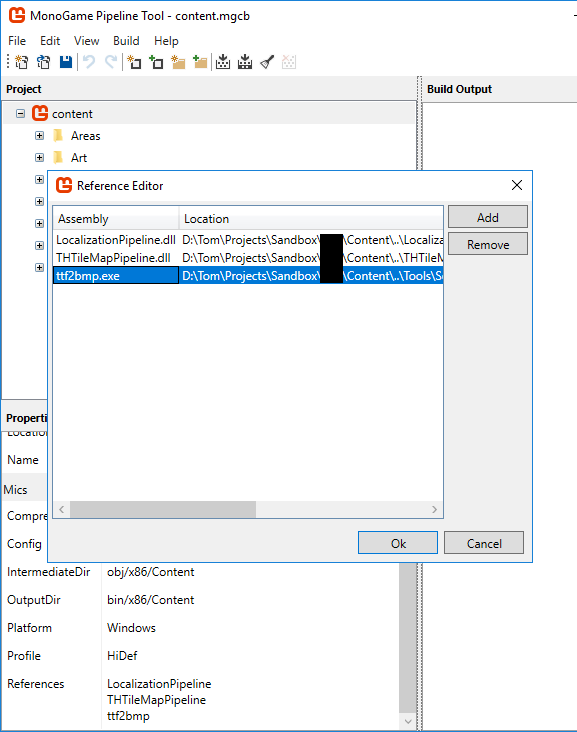Click the horizontal scrollbar thumb in Reference Editor
The width and height of the screenshot is (577, 732).
click(x=163, y=509)
